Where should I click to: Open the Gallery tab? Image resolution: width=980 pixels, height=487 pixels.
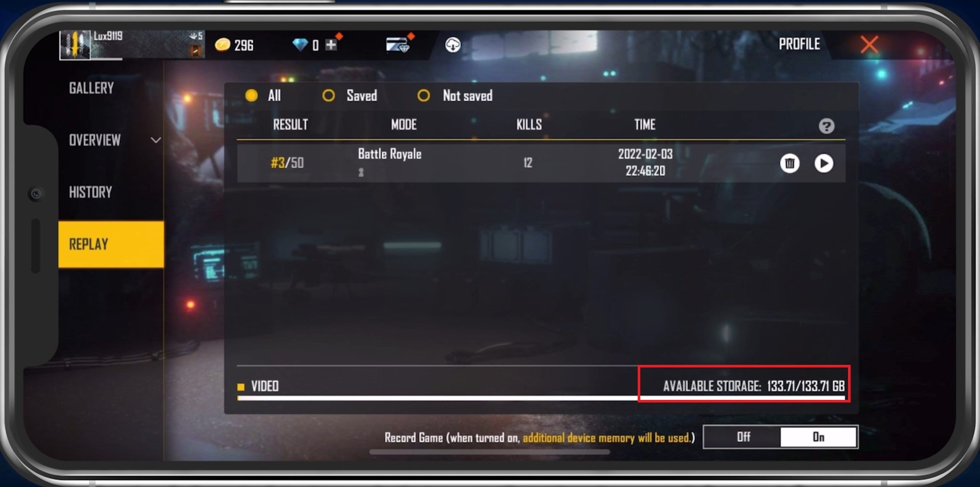[x=91, y=88]
